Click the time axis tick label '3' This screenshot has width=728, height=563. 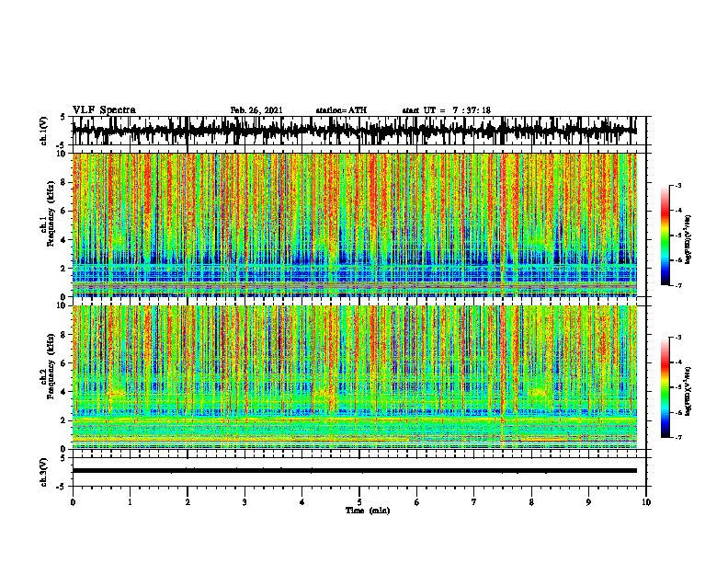(x=245, y=502)
